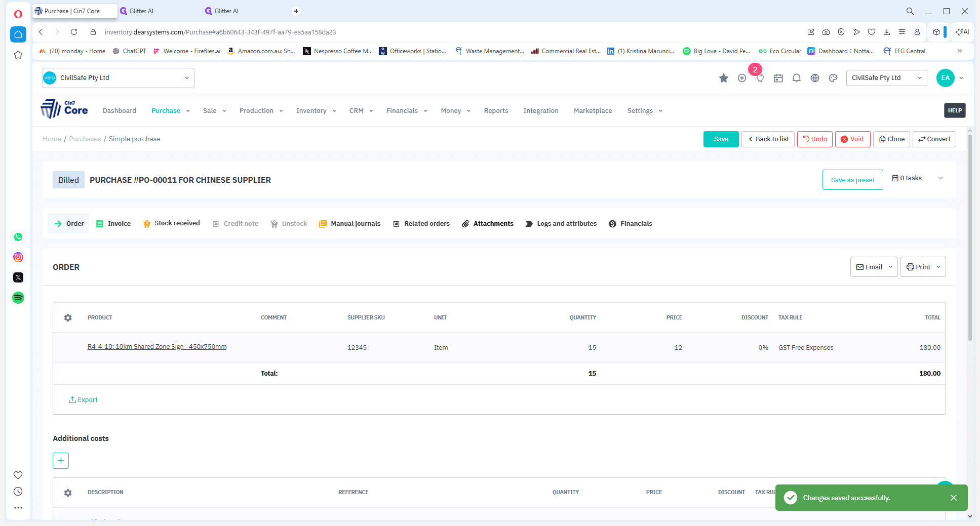The width and height of the screenshot is (980, 526).
Task: Open the Email dropdown button
Action: [874, 267]
